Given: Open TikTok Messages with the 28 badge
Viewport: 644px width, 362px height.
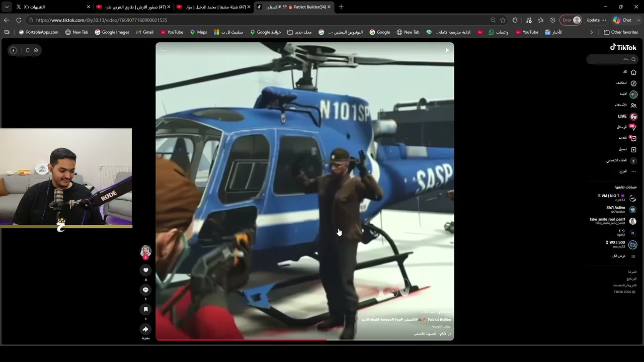Looking at the screenshot, I should click(633, 127).
